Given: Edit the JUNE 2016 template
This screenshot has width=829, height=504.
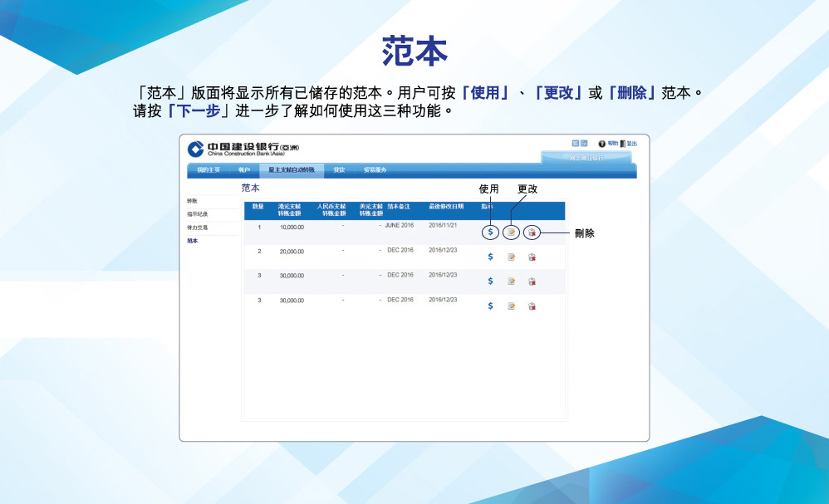Looking at the screenshot, I should pos(512,232).
